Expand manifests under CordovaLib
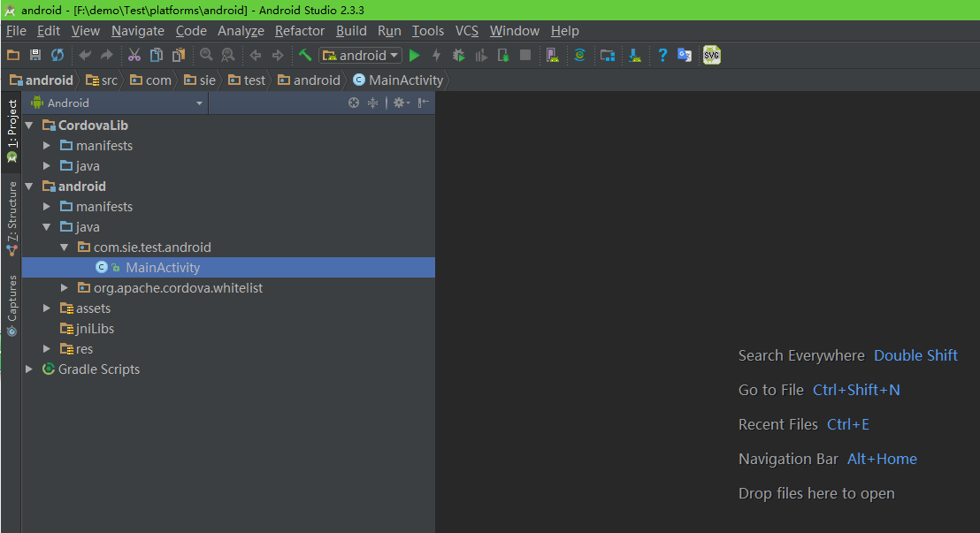 [47, 146]
